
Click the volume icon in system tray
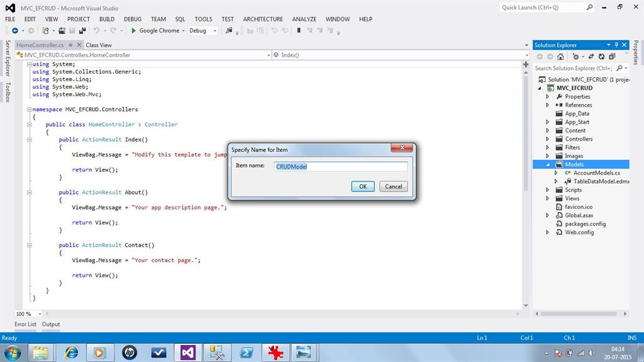click(592, 353)
